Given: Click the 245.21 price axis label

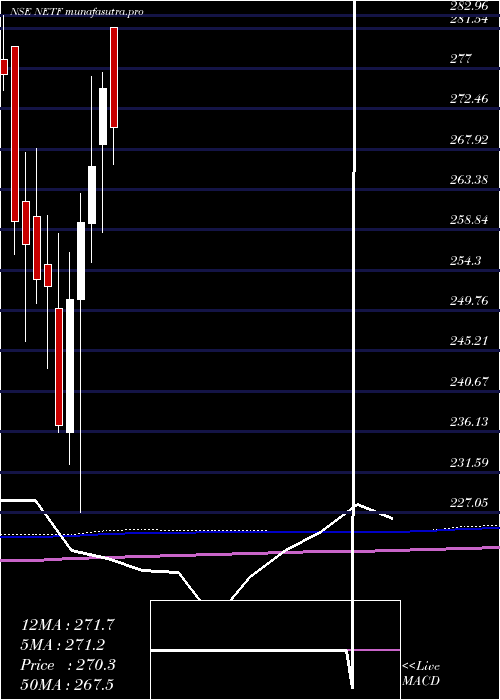Looking at the screenshot, I should click(468, 341).
